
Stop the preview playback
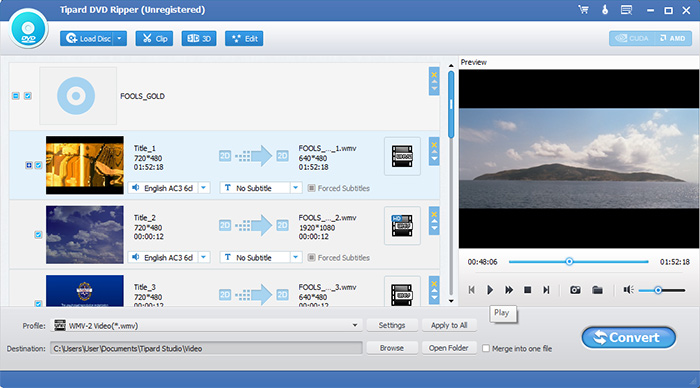pos(527,290)
